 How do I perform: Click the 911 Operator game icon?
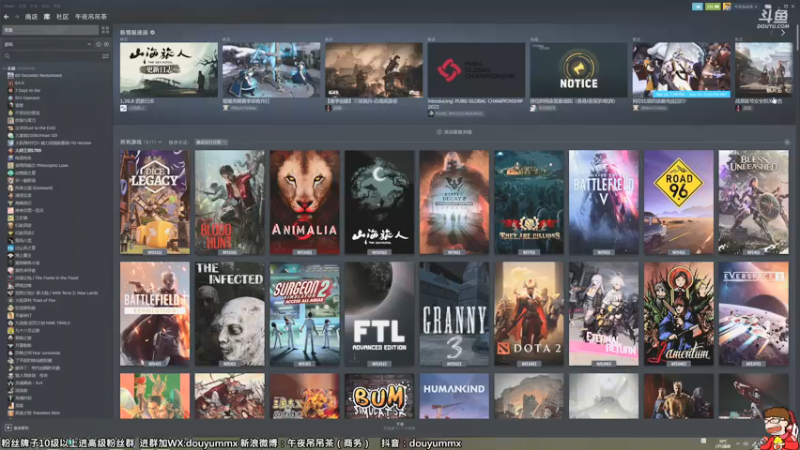click(x=10, y=98)
